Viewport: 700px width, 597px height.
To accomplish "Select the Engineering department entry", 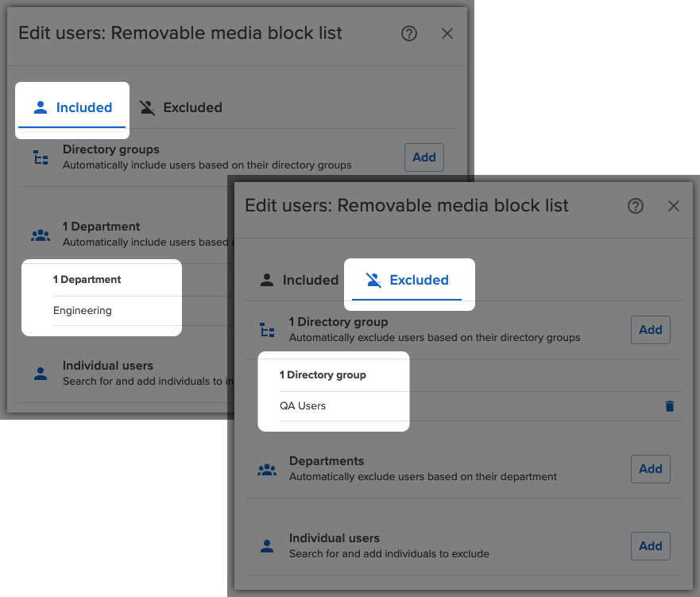I will [x=82, y=310].
